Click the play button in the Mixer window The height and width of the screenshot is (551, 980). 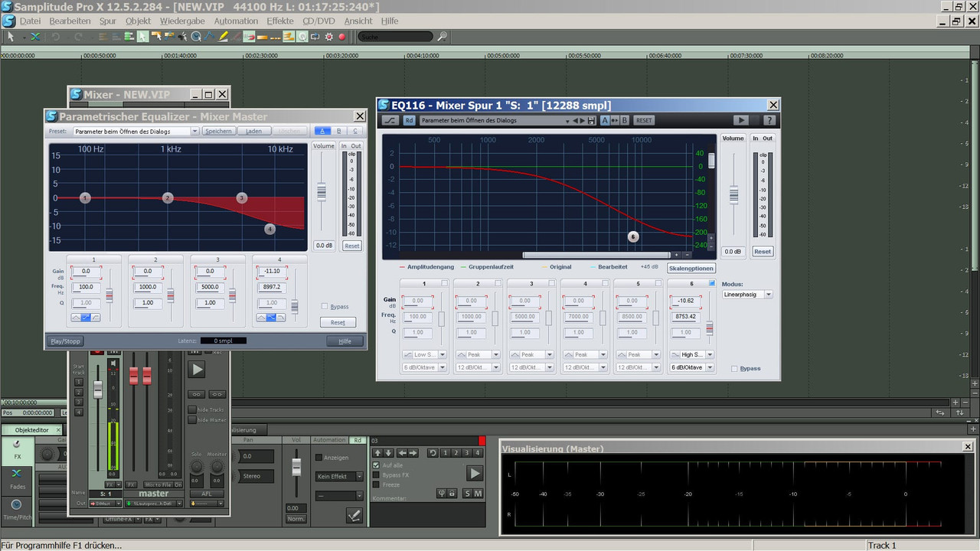point(198,370)
